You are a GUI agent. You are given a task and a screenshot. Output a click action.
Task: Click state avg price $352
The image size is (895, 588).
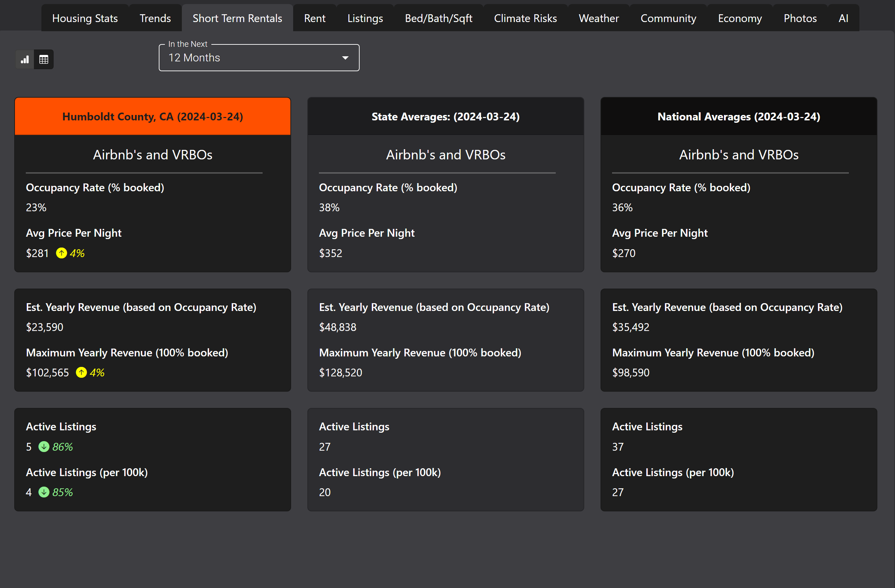click(330, 253)
